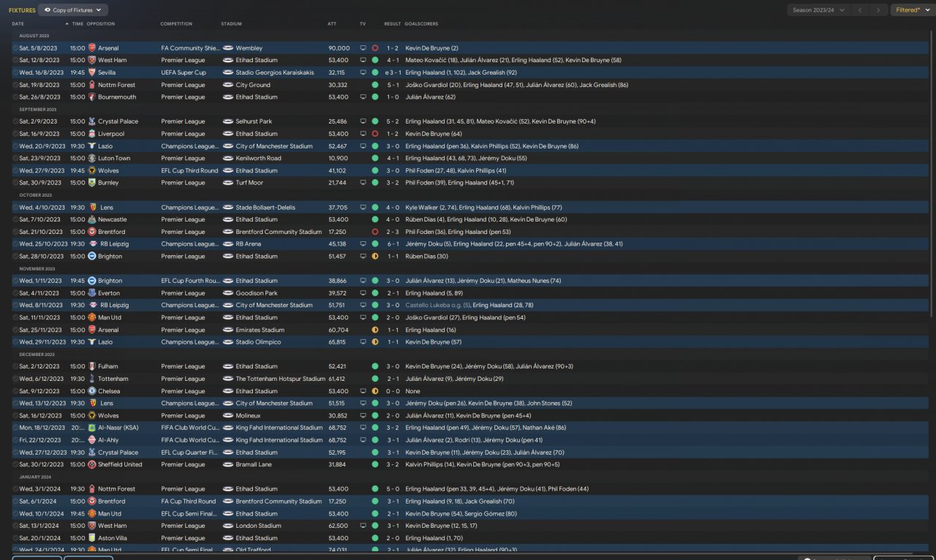The height and width of the screenshot is (560, 936).
Task: Click the Chelsea club badge
Action: pos(91,391)
